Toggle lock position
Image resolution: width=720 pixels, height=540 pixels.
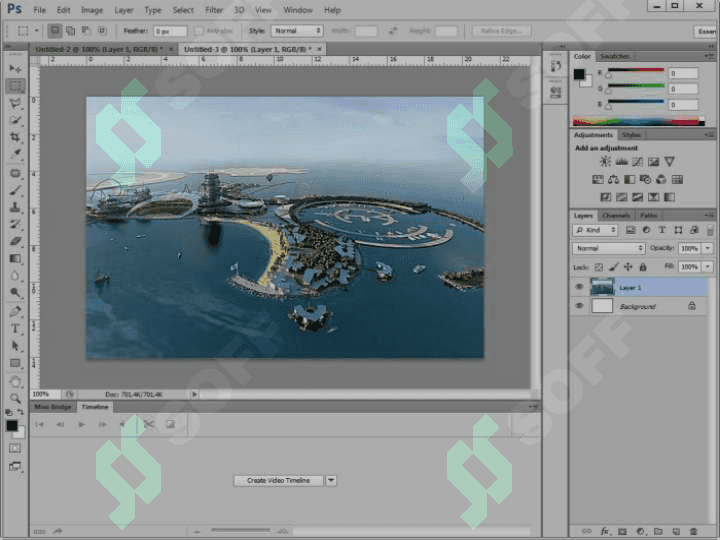(x=628, y=267)
